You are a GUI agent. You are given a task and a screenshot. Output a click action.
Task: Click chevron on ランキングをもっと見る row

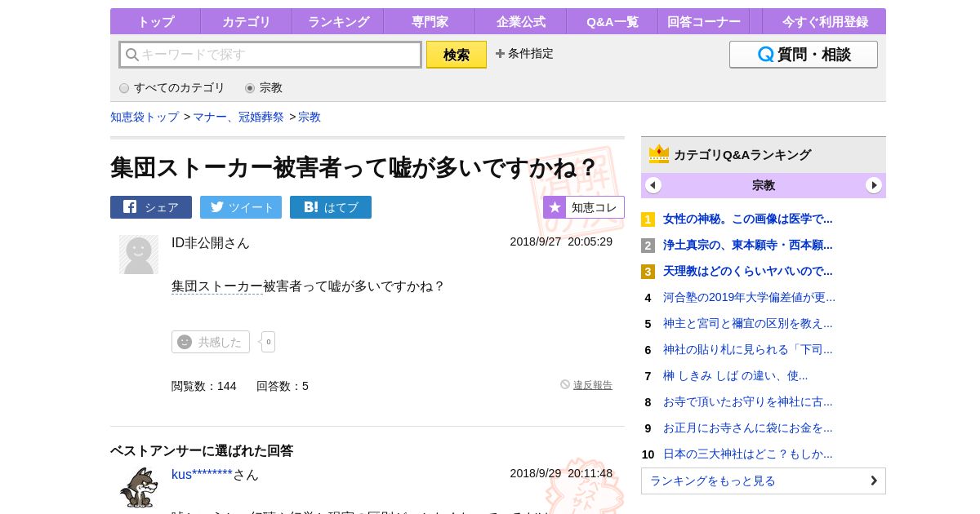(874, 481)
